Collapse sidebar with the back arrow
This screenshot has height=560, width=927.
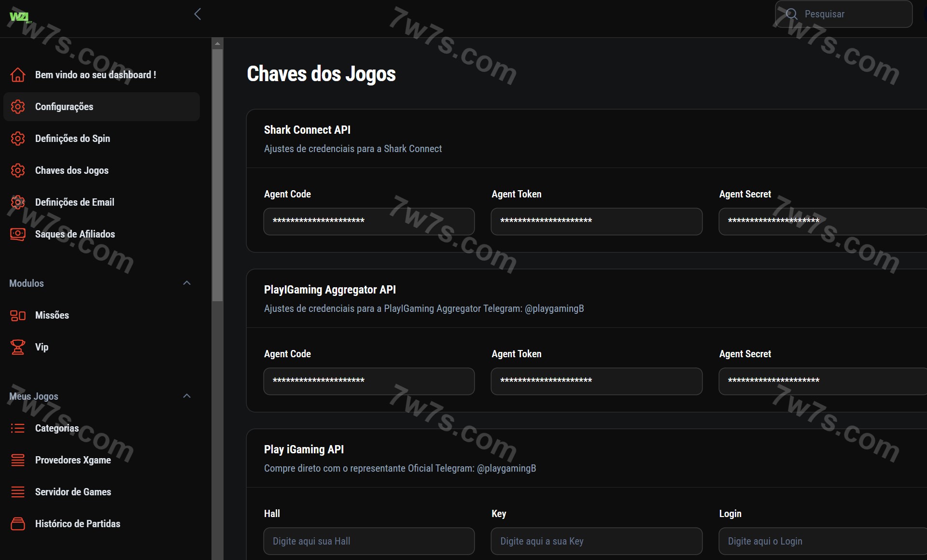(197, 14)
